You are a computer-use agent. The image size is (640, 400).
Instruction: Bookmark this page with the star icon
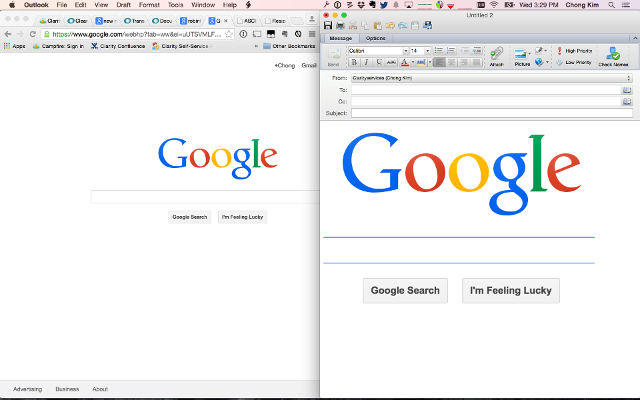click(229, 34)
